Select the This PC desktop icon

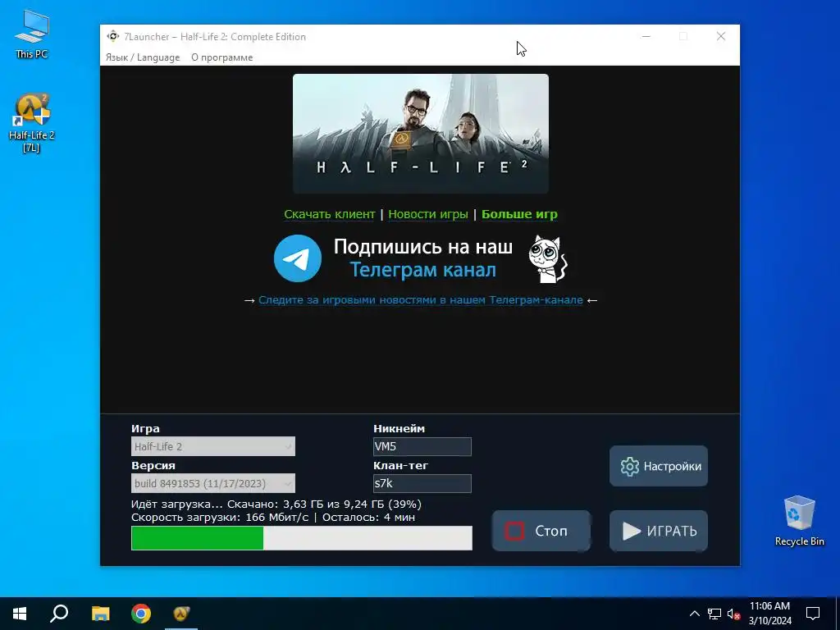32,34
